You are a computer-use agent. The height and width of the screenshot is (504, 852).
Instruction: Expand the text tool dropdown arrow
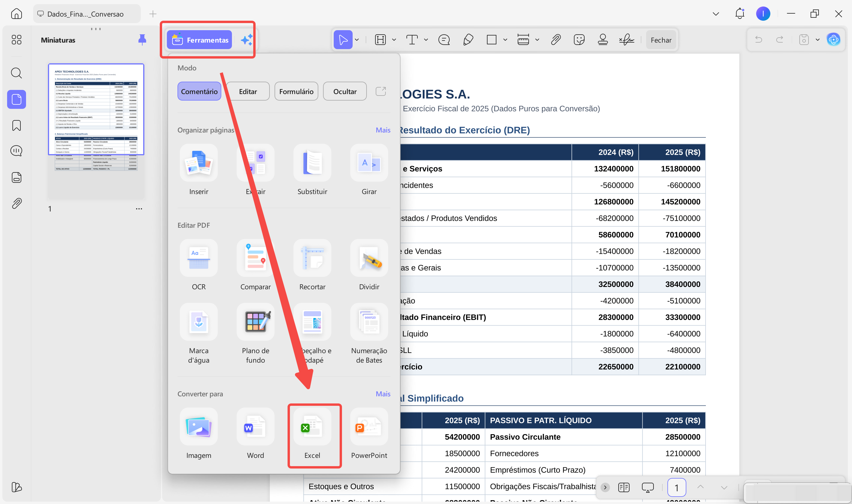426,40
